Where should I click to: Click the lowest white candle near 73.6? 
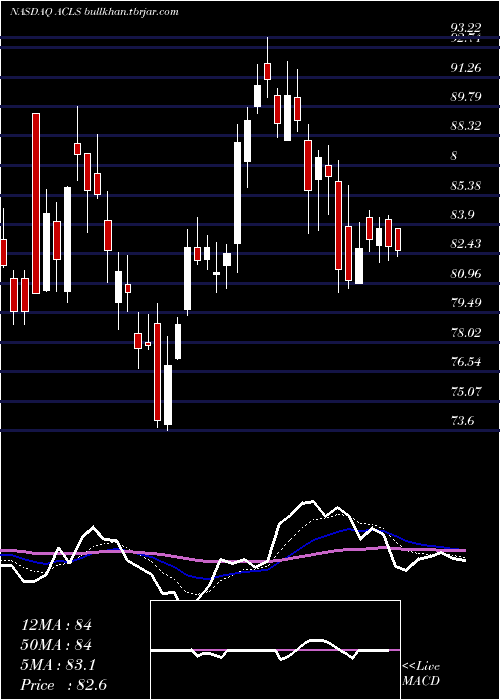pos(168,395)
